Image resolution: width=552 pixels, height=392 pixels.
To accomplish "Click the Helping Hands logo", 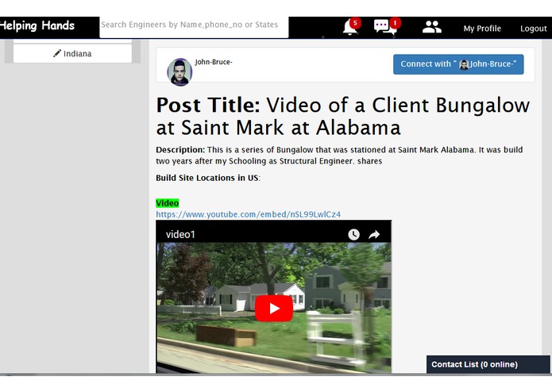I will point(37,25).
